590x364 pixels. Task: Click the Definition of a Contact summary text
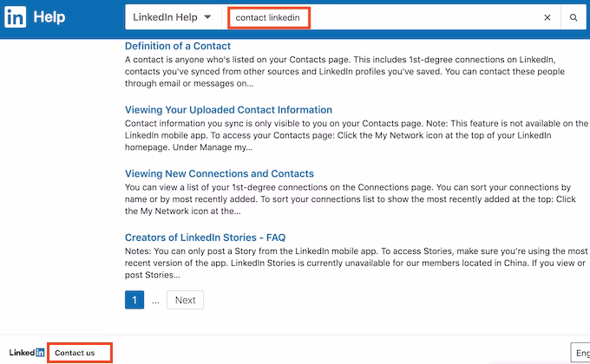click(x=347, y=71)
